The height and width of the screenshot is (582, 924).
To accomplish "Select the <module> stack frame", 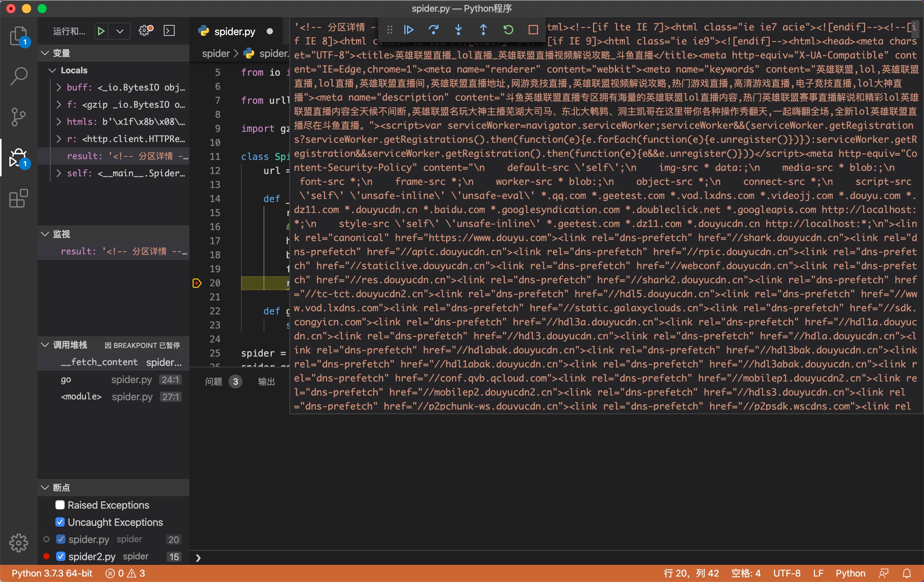I will click(113, 396).
